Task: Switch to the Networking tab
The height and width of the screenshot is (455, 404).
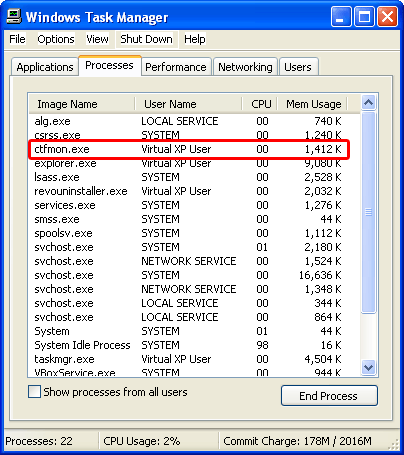Action: 245,67
